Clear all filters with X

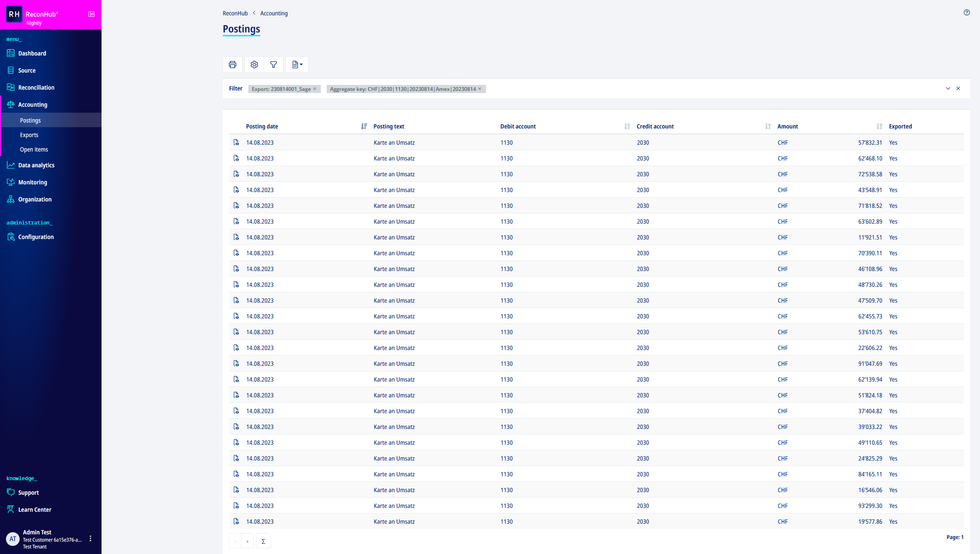pyautogui.click(x=958, y=88)
